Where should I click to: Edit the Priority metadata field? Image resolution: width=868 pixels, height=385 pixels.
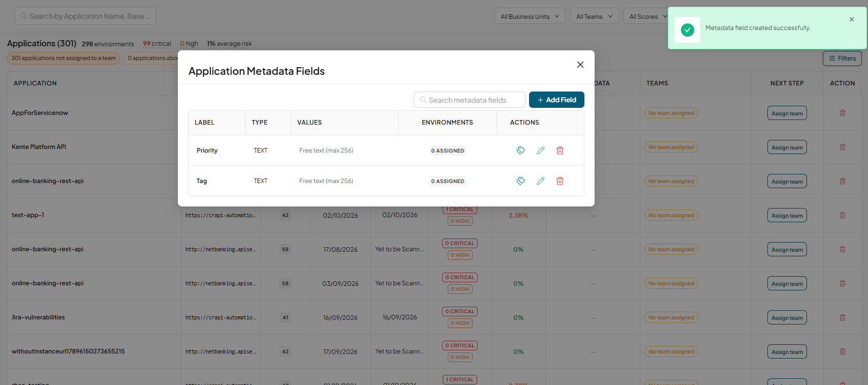(540, 151)
